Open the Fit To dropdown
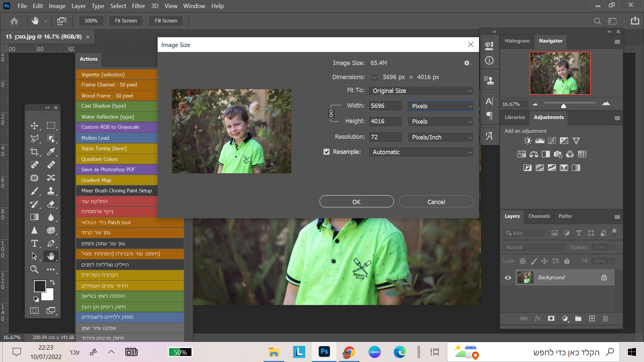The image size is (644, 362). pos(421,91)
